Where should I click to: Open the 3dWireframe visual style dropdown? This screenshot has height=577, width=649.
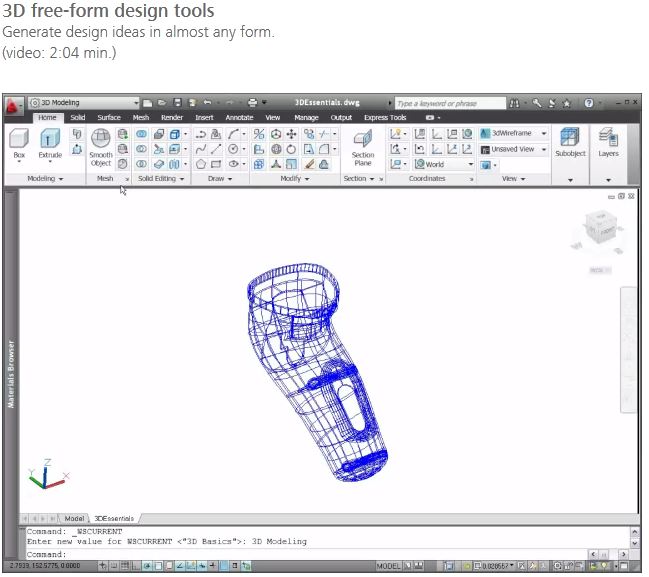[x=514, y=133]
